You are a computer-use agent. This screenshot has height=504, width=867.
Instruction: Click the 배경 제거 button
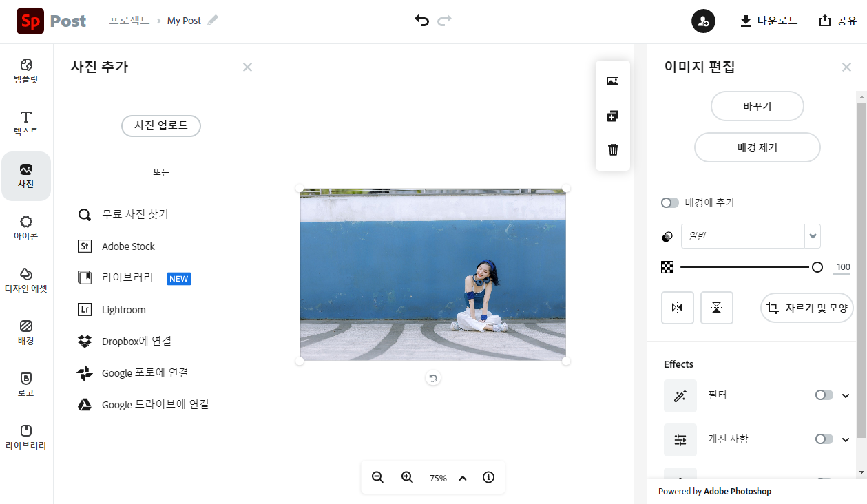pos(758,147)
